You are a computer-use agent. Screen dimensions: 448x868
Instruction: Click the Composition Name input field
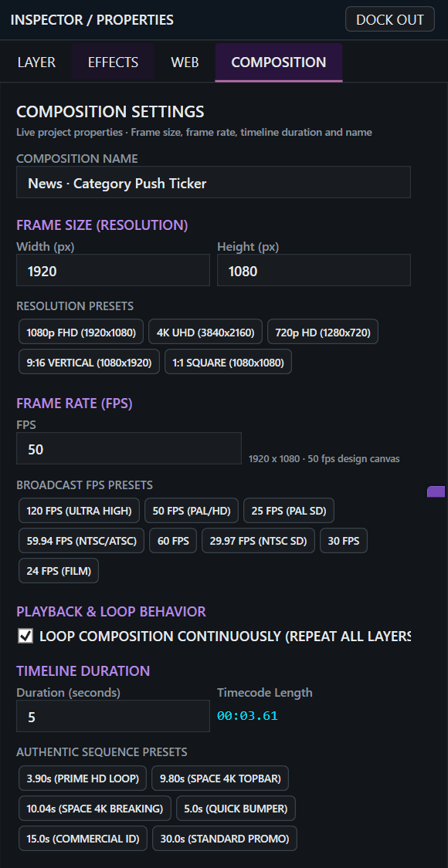213,182
